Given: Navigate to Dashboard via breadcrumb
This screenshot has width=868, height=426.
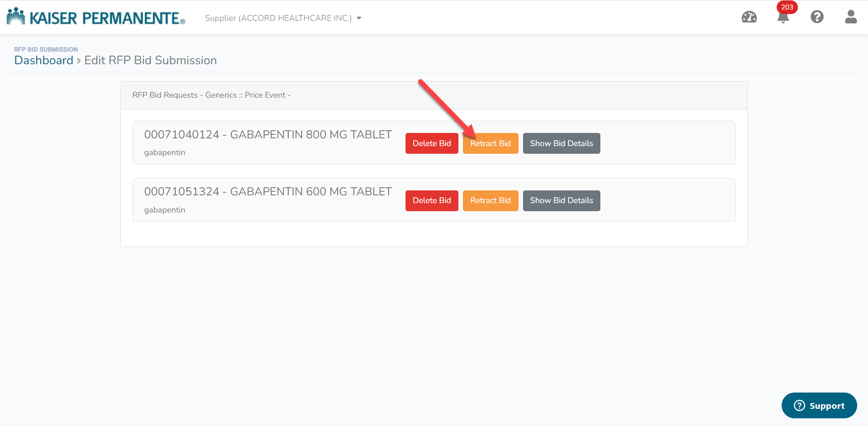Looking at the screenshot, I should point(44,60).
